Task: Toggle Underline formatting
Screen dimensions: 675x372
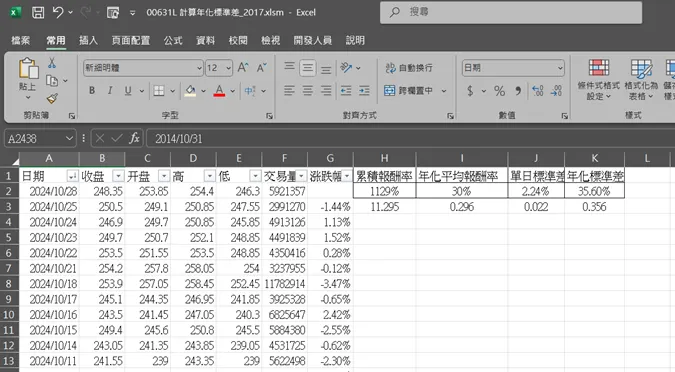Action: click(128, 90)
